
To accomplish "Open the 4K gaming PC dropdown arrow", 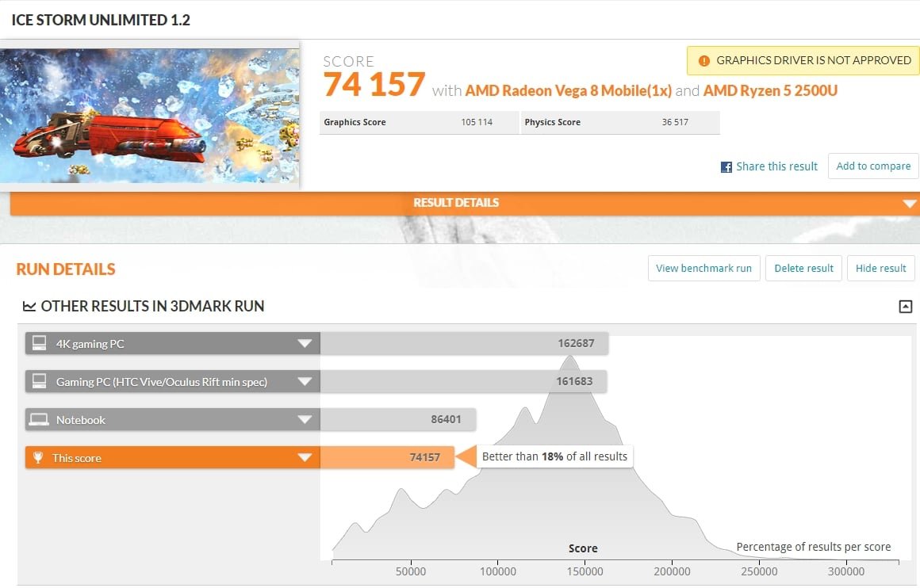I will (305, 344).
